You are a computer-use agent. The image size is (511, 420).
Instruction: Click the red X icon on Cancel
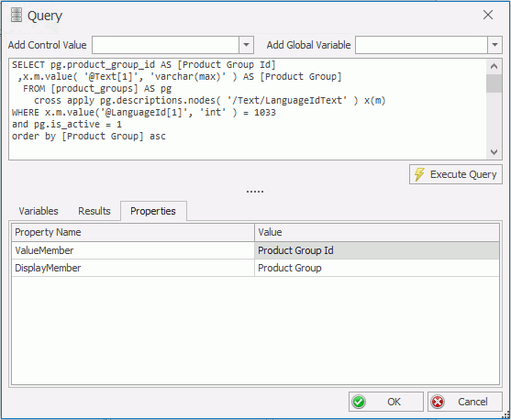click(x=438, y=402)
